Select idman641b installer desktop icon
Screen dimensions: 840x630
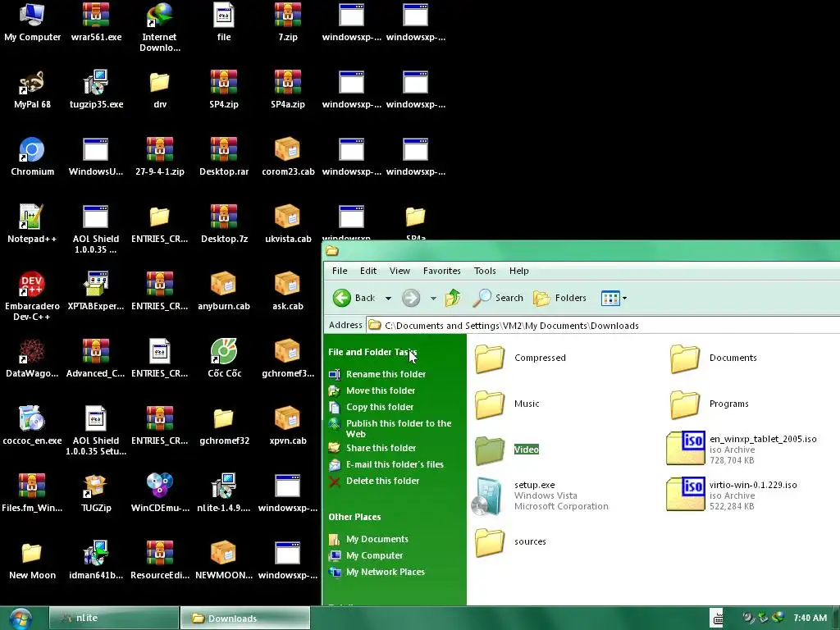[96, 559]
